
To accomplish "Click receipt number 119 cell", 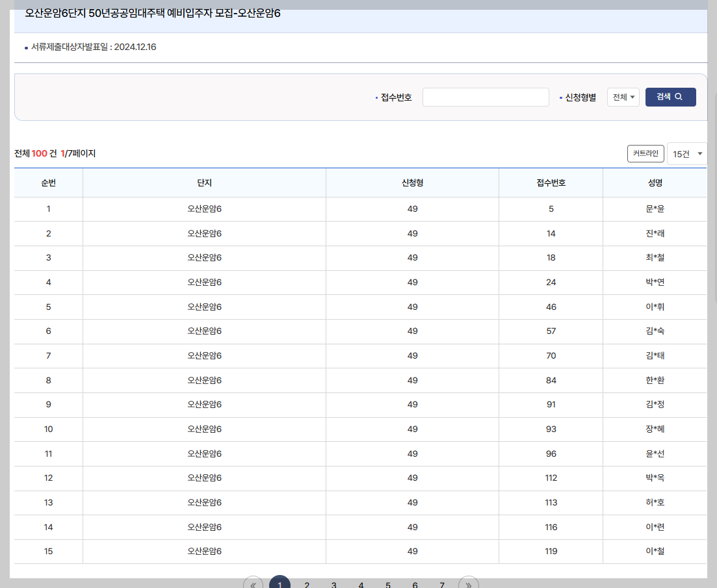I will tap(551, 552).
